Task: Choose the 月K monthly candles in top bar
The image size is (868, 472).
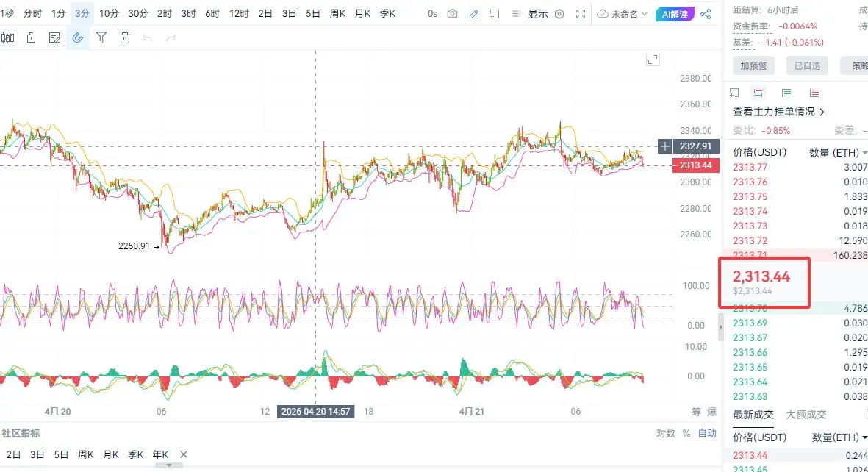Action: click(x=362, y=13)
